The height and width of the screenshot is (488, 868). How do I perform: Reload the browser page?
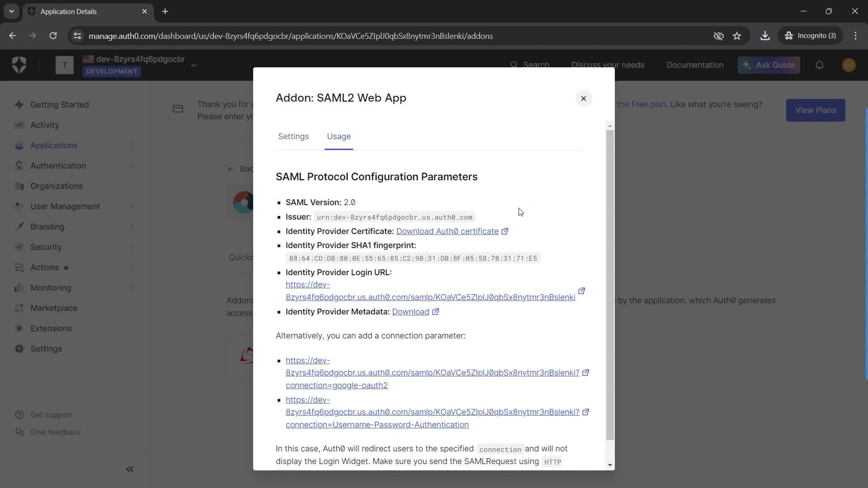click(53, 36)
